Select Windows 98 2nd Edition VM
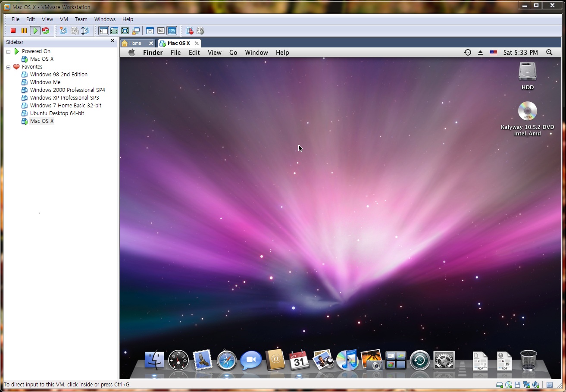566x392 pixels. [x=58, y=75]
